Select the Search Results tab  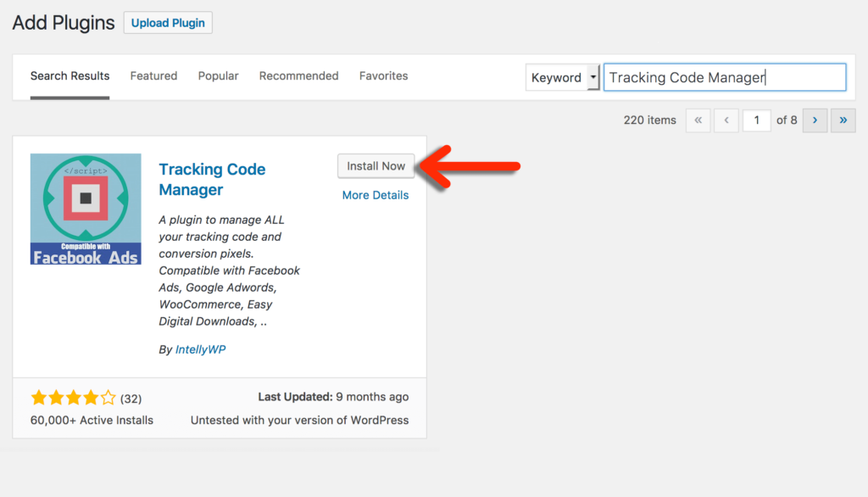[70, 76]
